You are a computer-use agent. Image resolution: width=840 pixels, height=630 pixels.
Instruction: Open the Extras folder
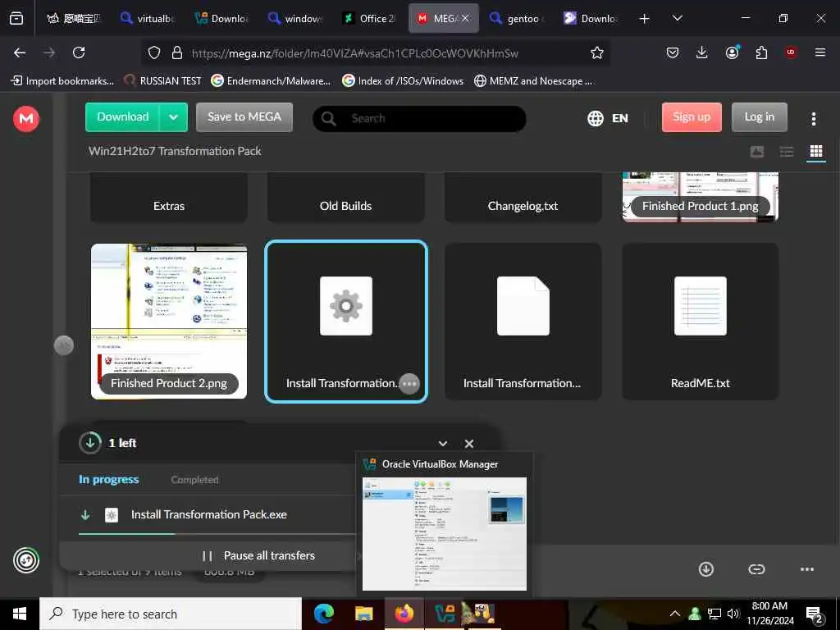point(169,199)
